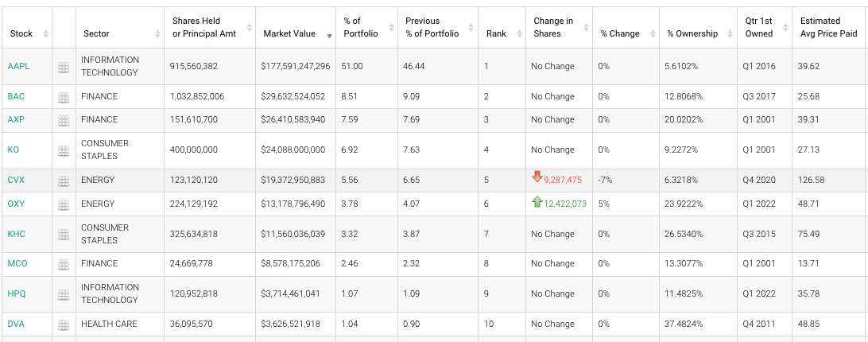
Task: Open the table icon in the MCO row
Action: coord(64,264)
